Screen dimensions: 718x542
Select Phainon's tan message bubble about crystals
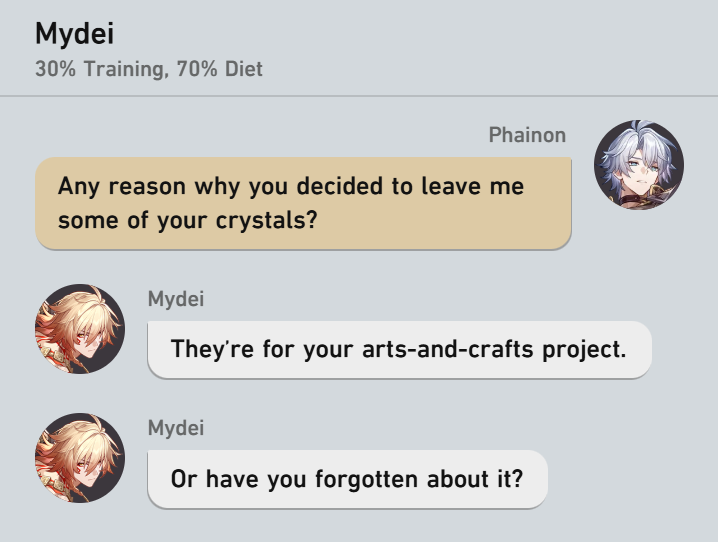pyautogui.click(x=303, y=203)
